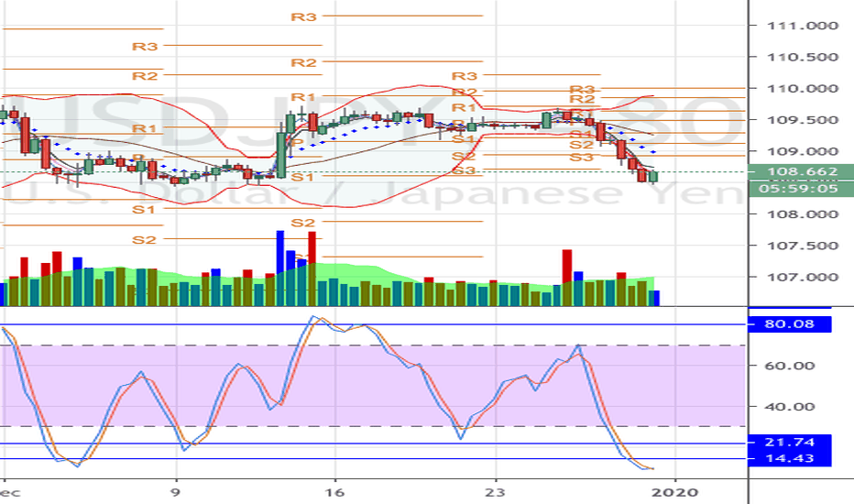
Task: Click the topmost R3 pivot label above 111.000
Action: (x=303, y=16)
